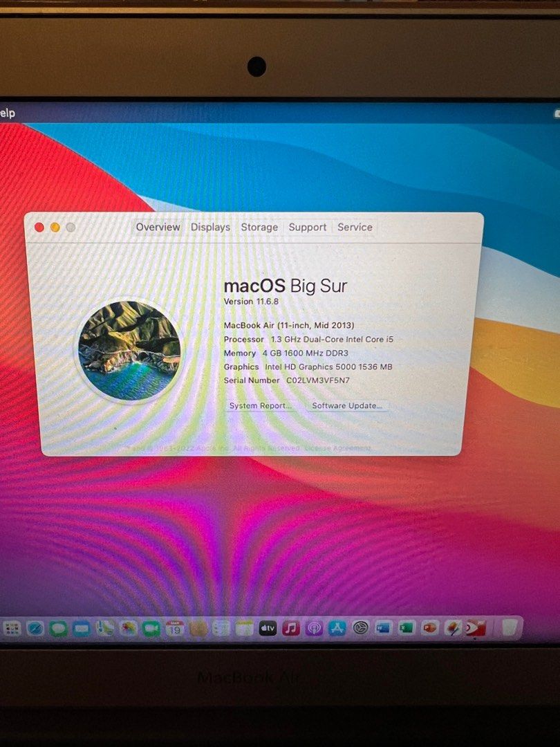This screenshot has height=747, width=560.
Task: Launch the Notes app from the Dock
Action: click(244, 629)
